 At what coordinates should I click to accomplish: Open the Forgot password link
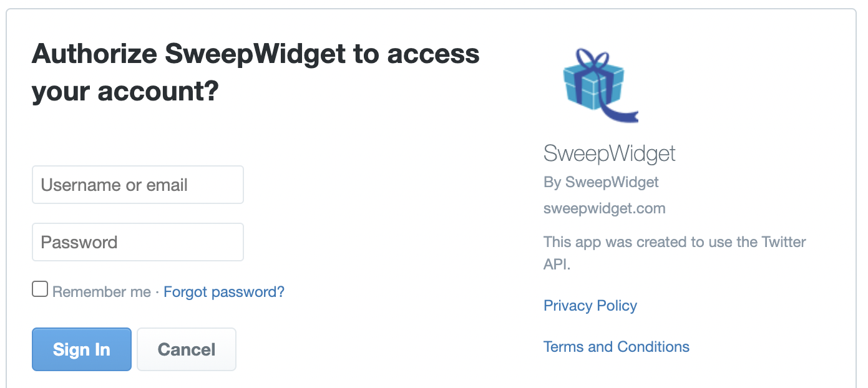point(223,291)
